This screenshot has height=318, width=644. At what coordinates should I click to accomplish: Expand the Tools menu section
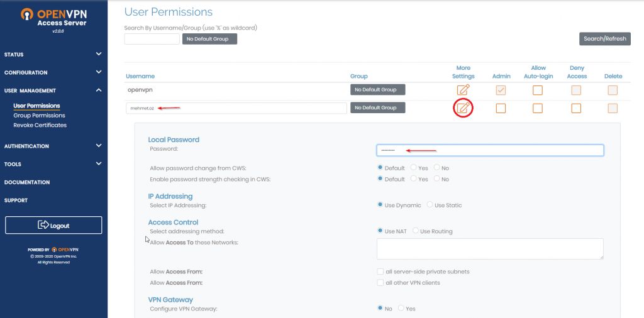[x=53, y=164]
